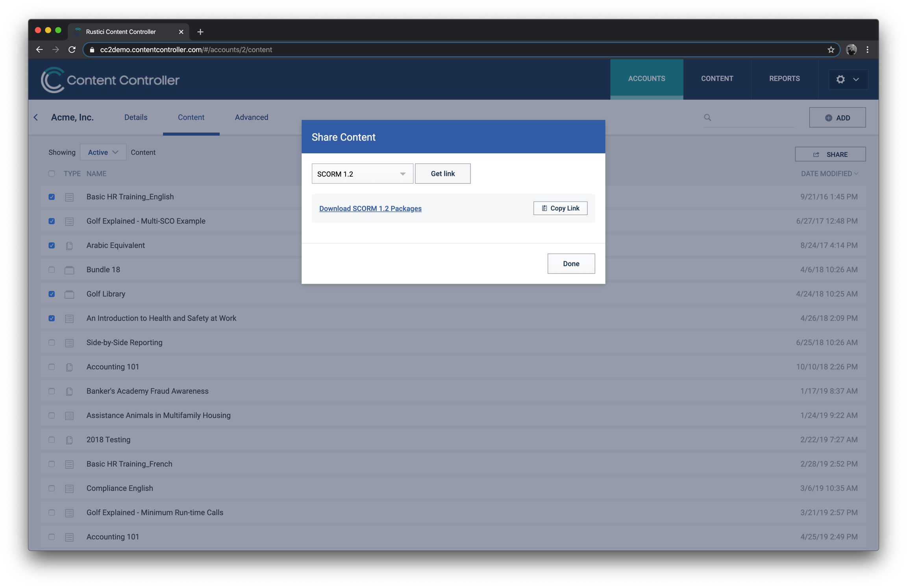
Task: Click the NAME column header
Action: [96, 174]
